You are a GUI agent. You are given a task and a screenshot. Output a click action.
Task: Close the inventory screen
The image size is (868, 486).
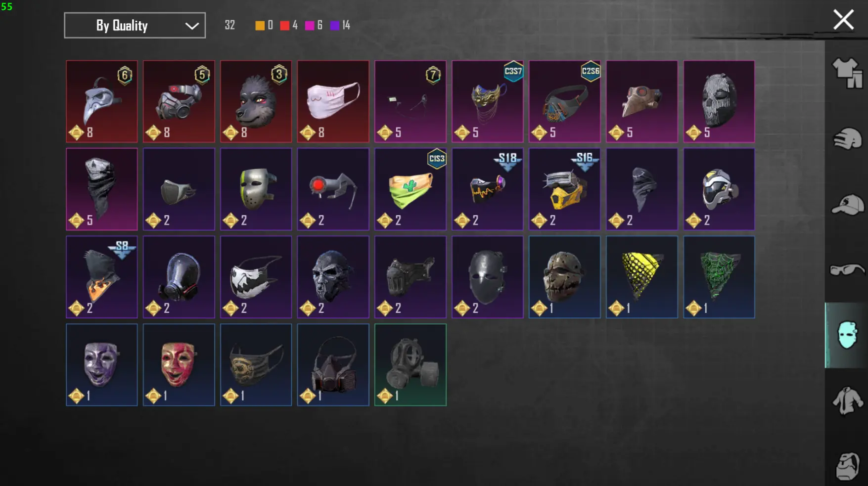coord(843,20)
